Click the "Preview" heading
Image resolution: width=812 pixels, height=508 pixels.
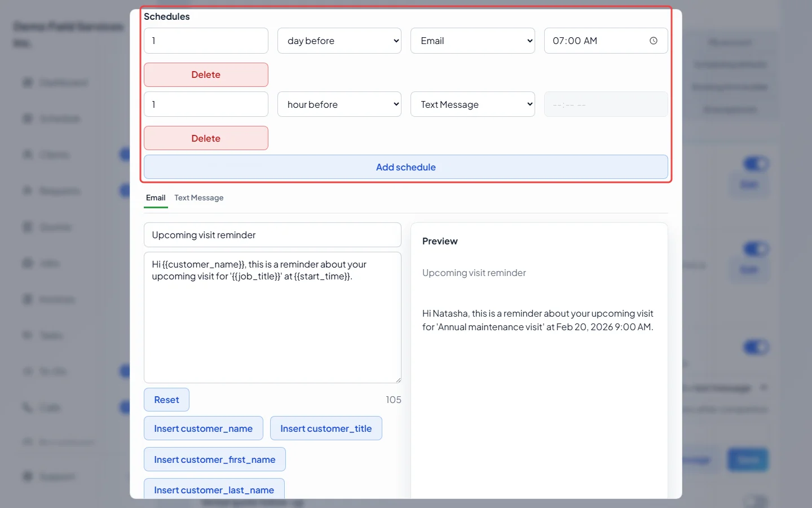[440, 241]
